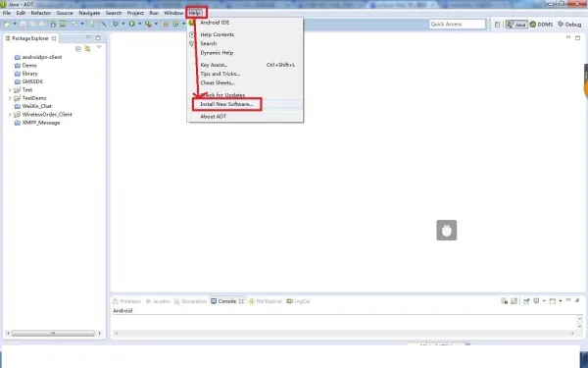
Task: Click the Open Perspective icon
Action: tap(497, 25)
